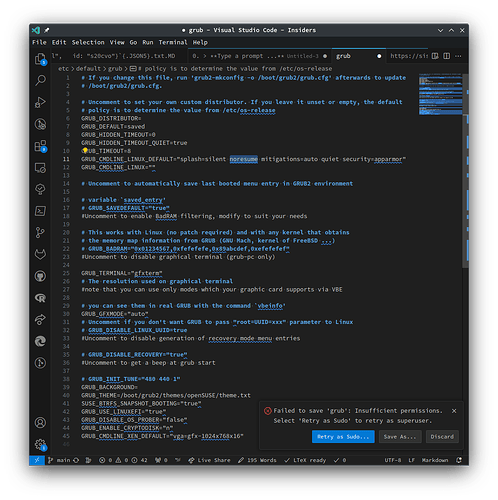Toggle the notifications bell in the status bar
The height and width of the screenshot is (500, 498).
tap(459, 460)
